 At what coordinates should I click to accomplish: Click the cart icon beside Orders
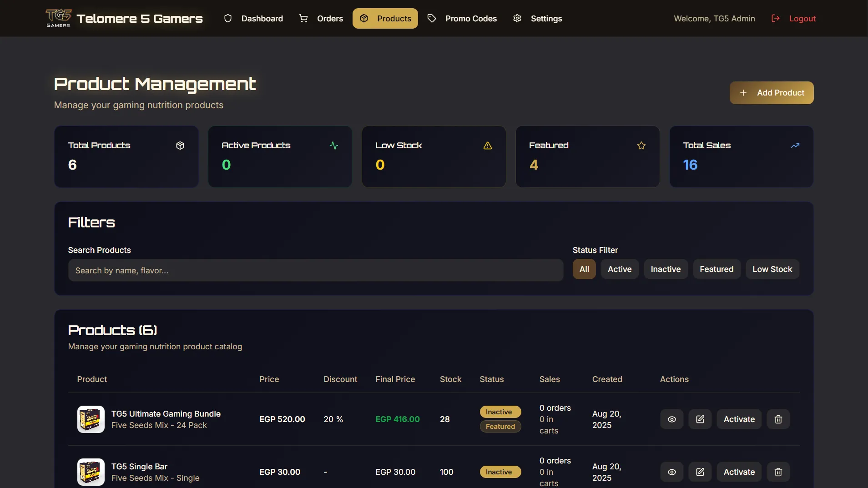(303, 18)
